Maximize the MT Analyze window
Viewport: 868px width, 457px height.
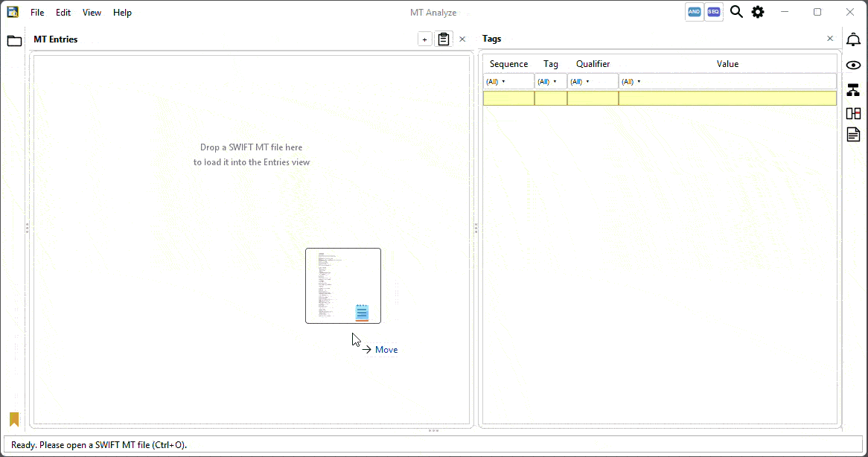pos(817,12)
